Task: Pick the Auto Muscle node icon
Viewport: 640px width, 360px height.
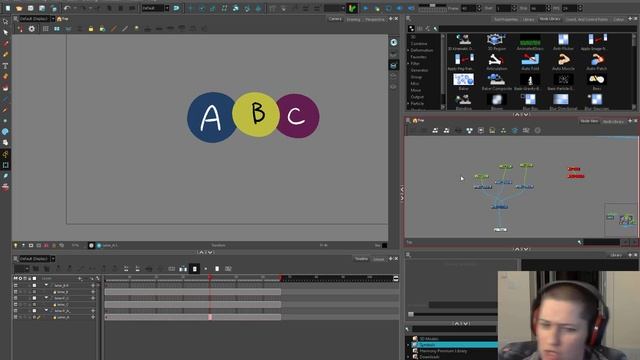Action: 563,60
